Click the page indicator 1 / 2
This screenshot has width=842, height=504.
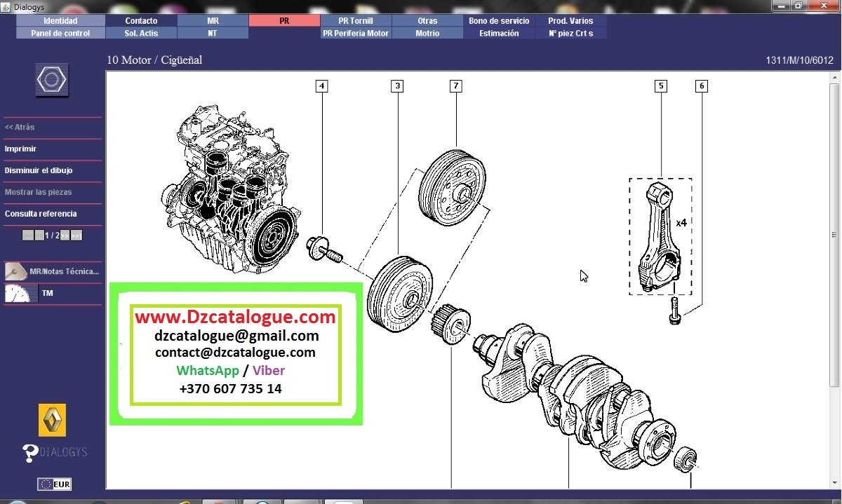tap(51, 236)
